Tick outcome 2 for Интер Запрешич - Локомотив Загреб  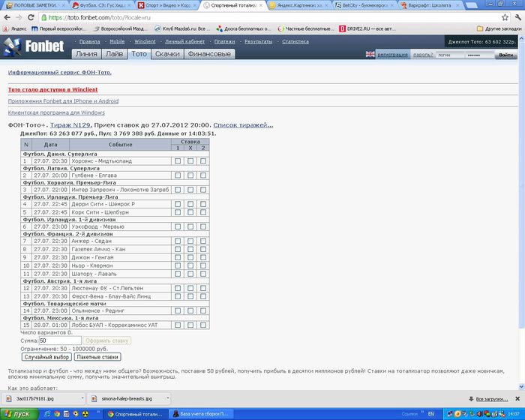[x=203, y=190]
